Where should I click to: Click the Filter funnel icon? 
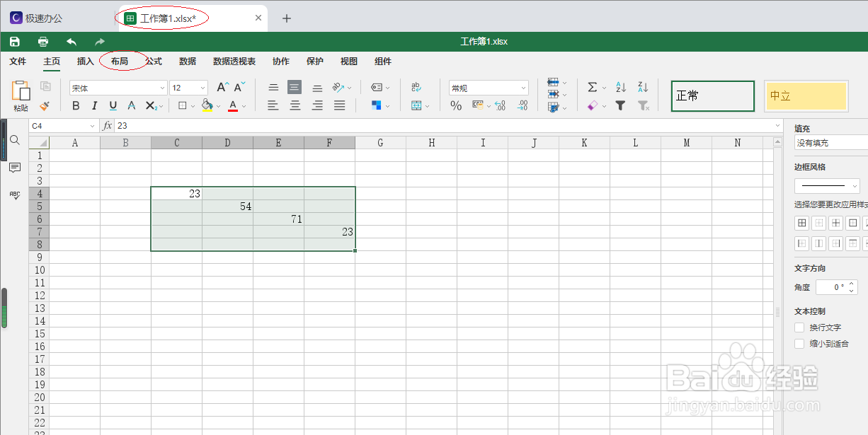(x=620, y=105)
